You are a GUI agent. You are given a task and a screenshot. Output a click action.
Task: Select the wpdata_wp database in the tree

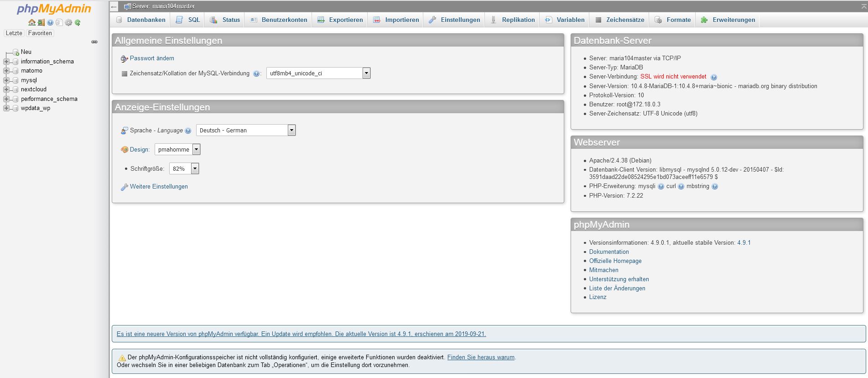coord(36,108)
